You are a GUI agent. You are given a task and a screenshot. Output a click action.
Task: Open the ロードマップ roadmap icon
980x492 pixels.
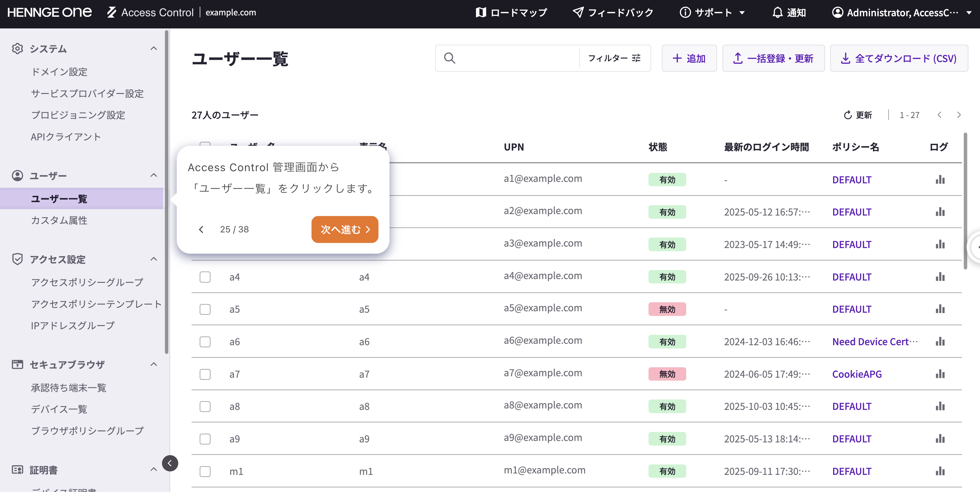tap(481, 12)
